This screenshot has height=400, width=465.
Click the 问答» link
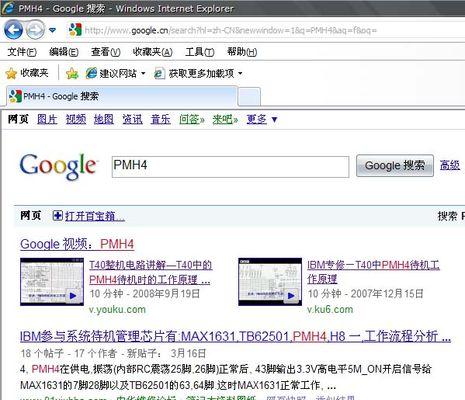192,119
